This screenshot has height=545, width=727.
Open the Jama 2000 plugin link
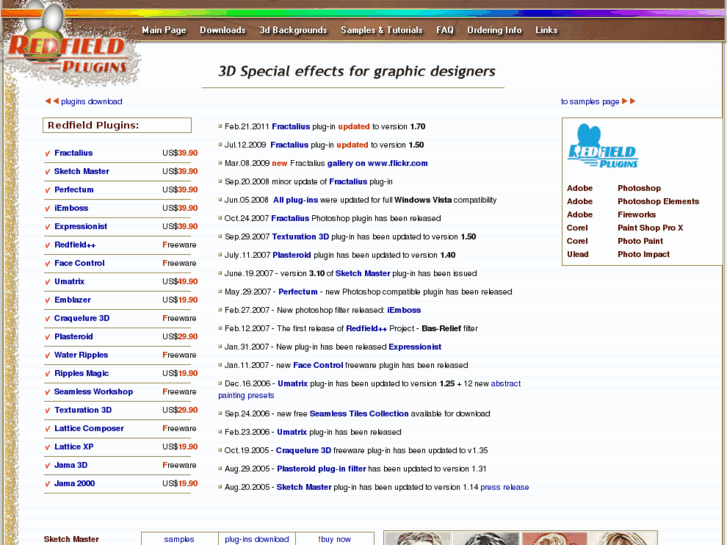pyautogui.click(x=74, y=483)
